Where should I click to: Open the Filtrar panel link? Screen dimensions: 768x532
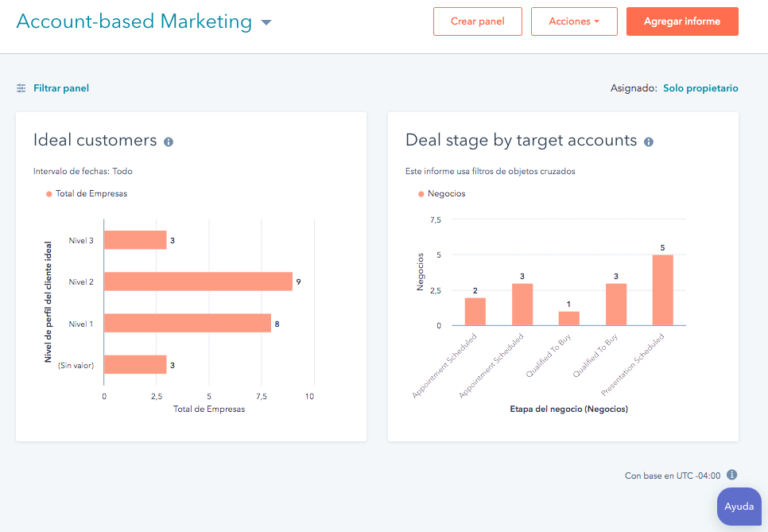(x=61, y=88)
